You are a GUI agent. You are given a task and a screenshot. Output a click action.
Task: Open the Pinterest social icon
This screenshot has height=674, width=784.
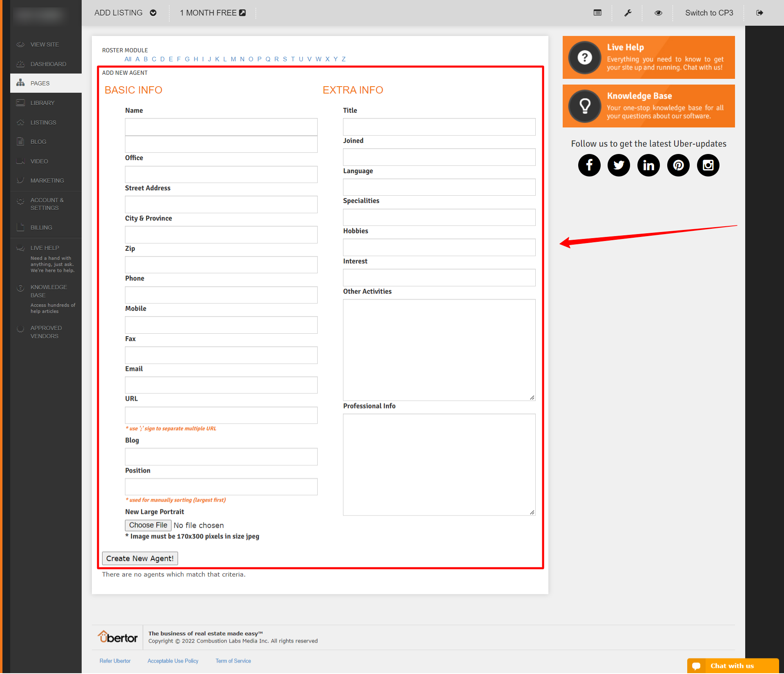point(678,165)
